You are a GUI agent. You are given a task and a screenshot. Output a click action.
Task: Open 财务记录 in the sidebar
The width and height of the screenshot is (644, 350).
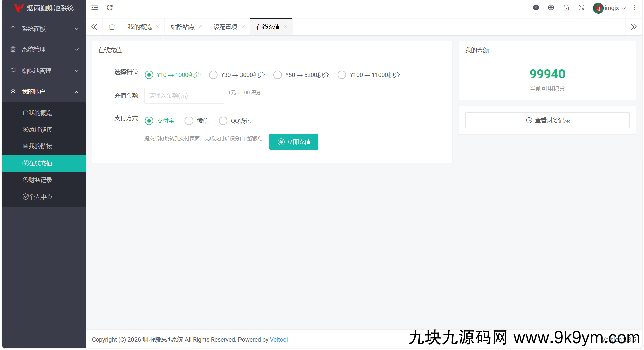click(x=44, y=180)
